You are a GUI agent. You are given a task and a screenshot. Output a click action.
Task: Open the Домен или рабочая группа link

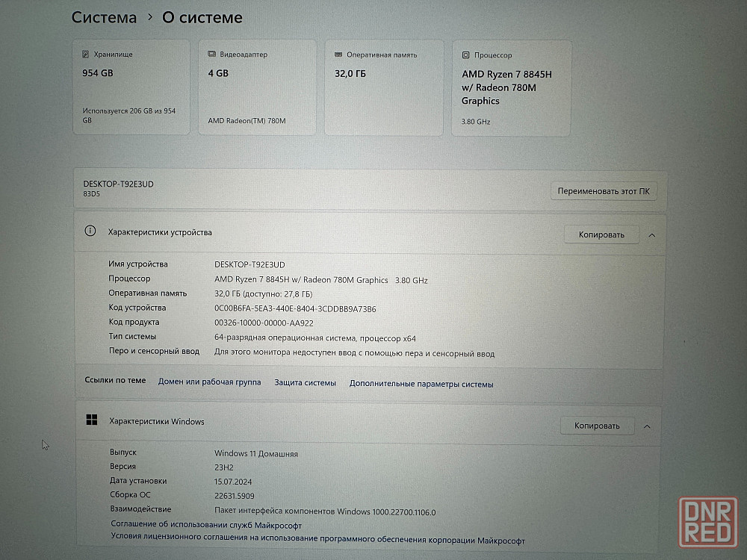point(209,382)
